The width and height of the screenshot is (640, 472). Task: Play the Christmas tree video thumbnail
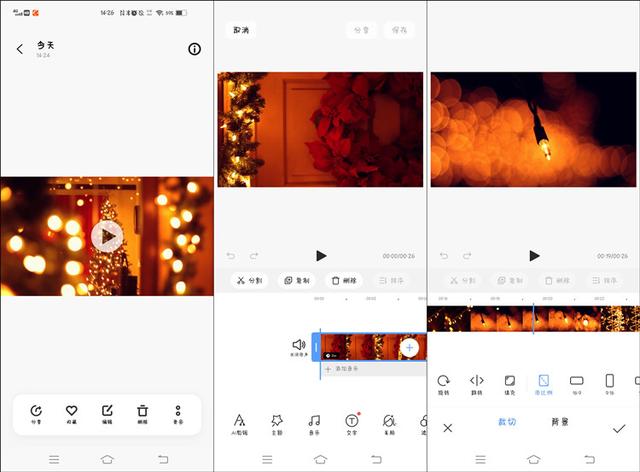coord(107,236)
